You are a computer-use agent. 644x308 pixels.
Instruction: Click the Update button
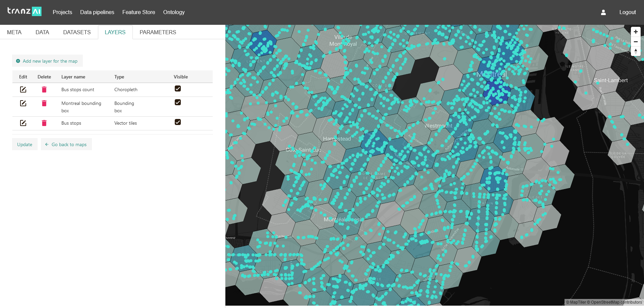[25, 144]
